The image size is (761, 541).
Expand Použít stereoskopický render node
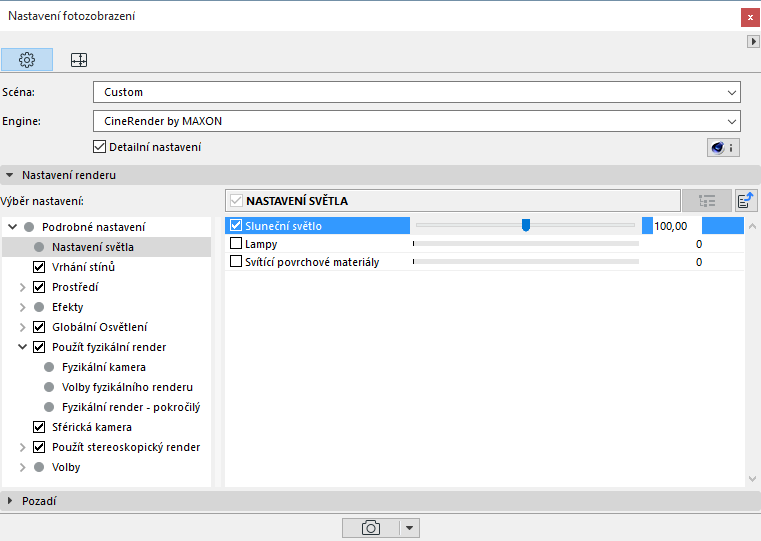(22, 447)
